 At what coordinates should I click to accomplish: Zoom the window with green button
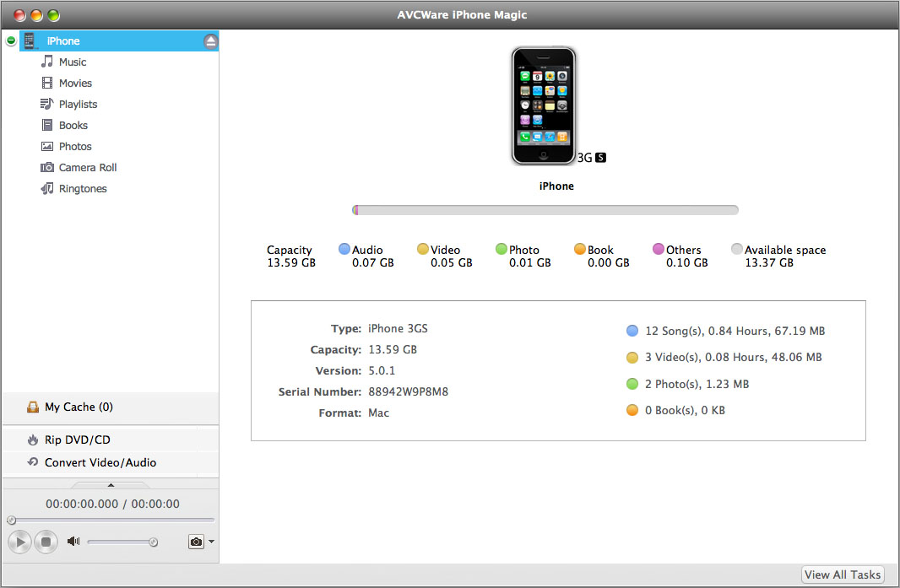(x=53, y=15)
